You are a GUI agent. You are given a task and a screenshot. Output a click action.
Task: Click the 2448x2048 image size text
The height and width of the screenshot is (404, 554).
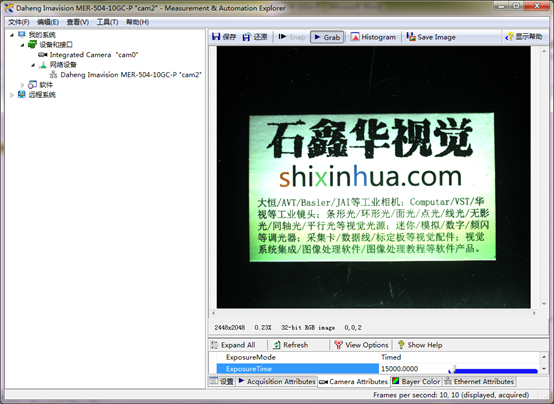229,328
